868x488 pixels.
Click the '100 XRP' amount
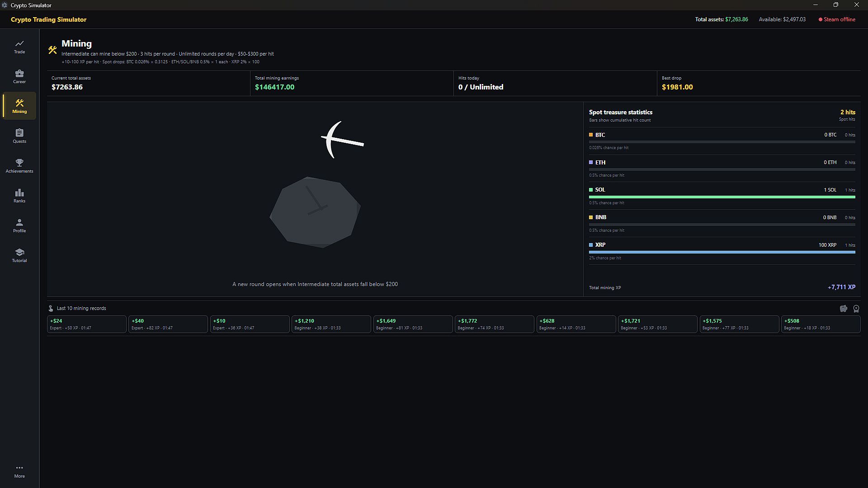pos(827,245)
